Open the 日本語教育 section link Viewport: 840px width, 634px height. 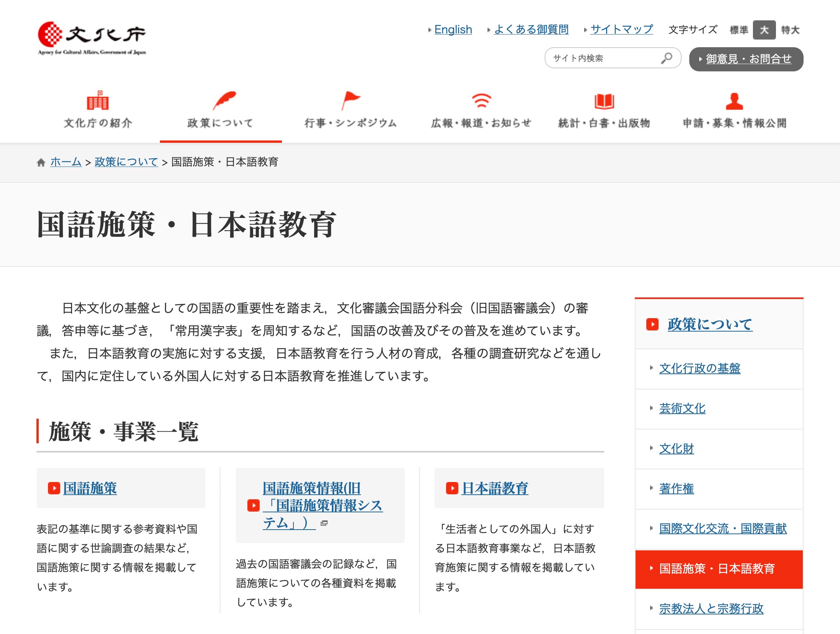(x=495, y=488)
